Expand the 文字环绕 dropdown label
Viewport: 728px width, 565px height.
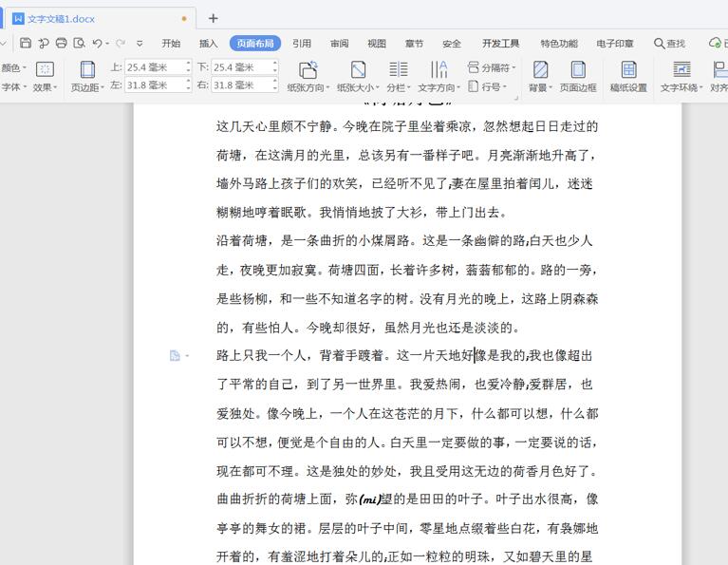681,87
